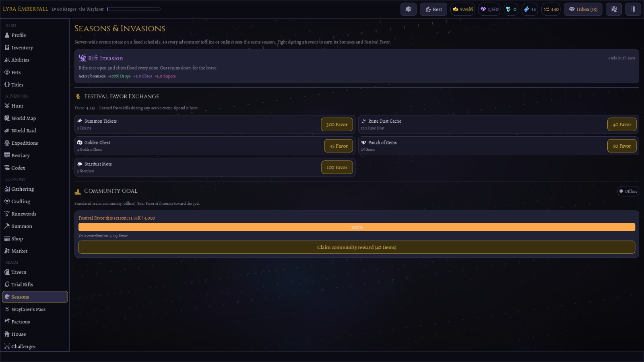This screenshot has width=644, height=362.
Task: Open Inventory from the sidebar
Action: click(35, 47)
